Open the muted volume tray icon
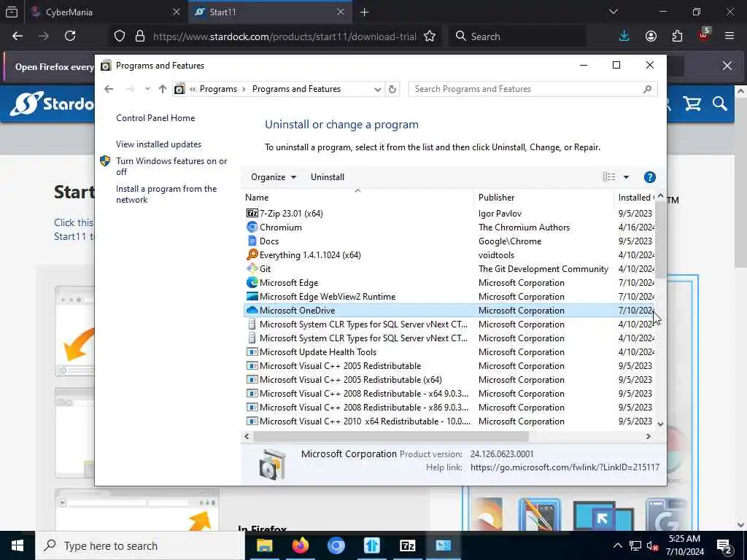 [x=652, y=546]
